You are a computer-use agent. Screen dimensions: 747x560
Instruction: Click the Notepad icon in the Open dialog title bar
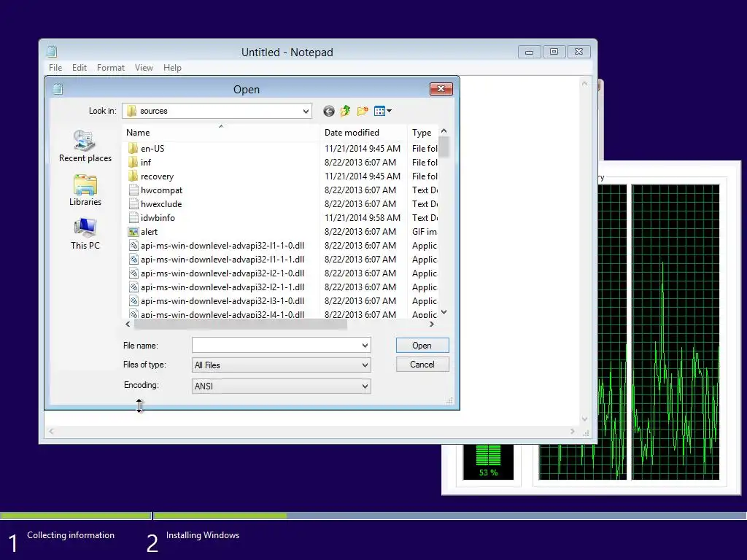[x=58, y=89]
